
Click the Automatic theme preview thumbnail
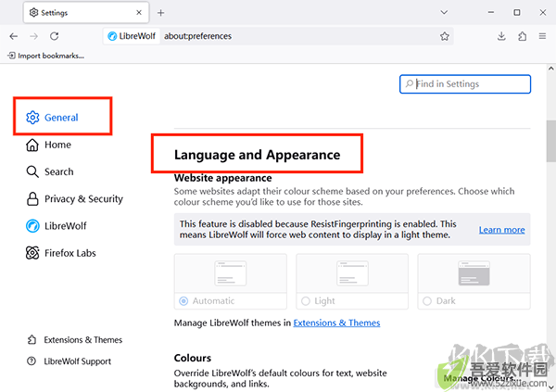click(x=231, y=273)
